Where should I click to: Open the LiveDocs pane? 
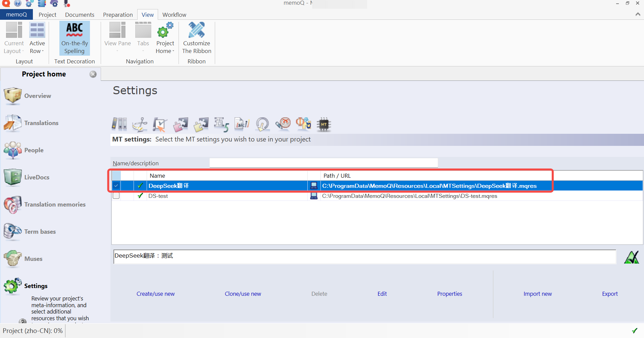point(27,177)
